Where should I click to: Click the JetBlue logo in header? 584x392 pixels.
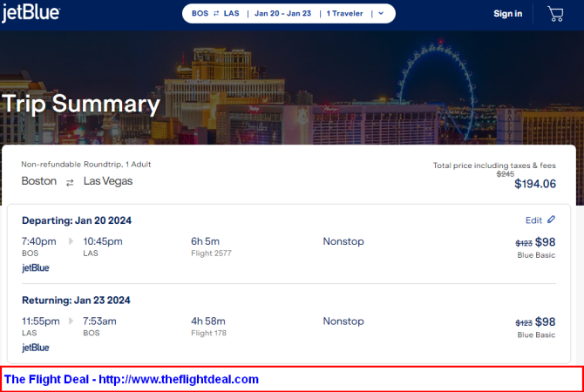point(31,13)
